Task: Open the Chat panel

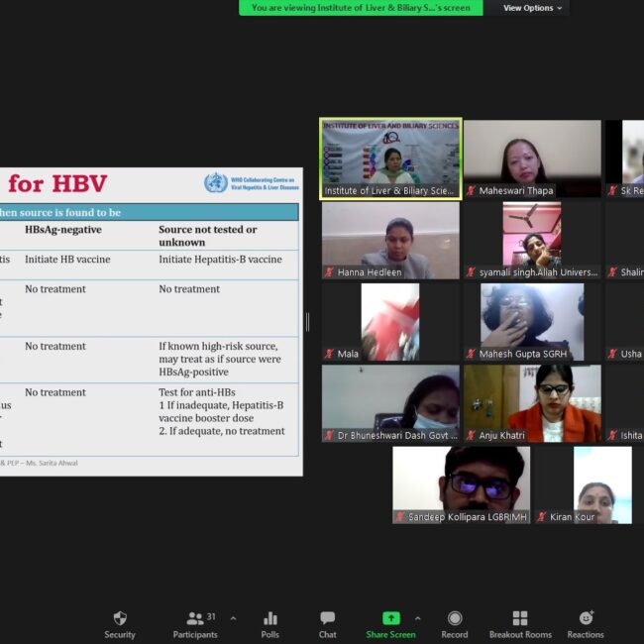Action: (327, 619)
